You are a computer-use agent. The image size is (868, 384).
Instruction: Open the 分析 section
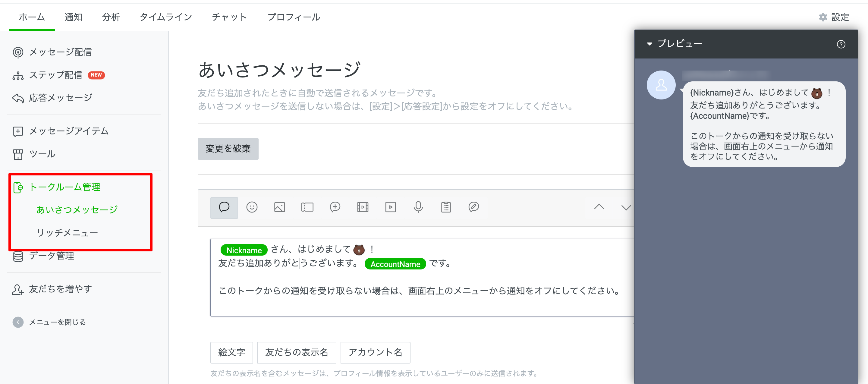111,17
